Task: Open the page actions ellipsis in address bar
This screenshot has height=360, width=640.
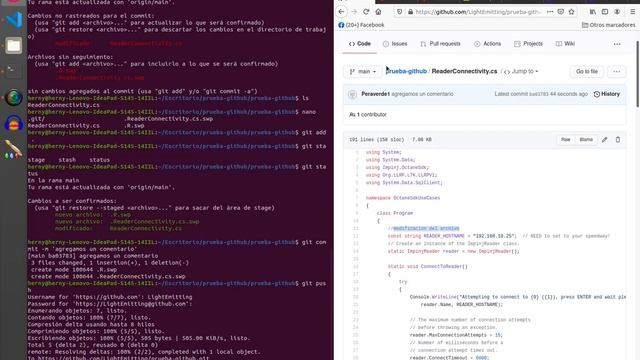Action: (550, 12)
